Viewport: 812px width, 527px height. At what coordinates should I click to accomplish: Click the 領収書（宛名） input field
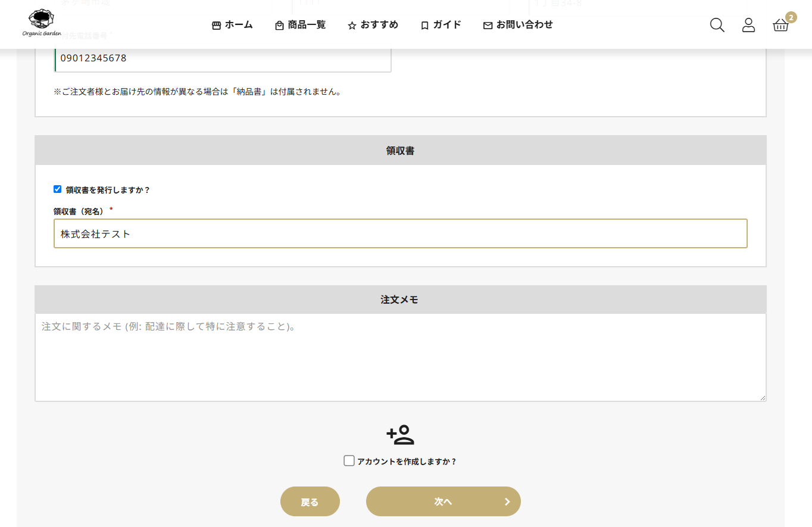point(400,233)
